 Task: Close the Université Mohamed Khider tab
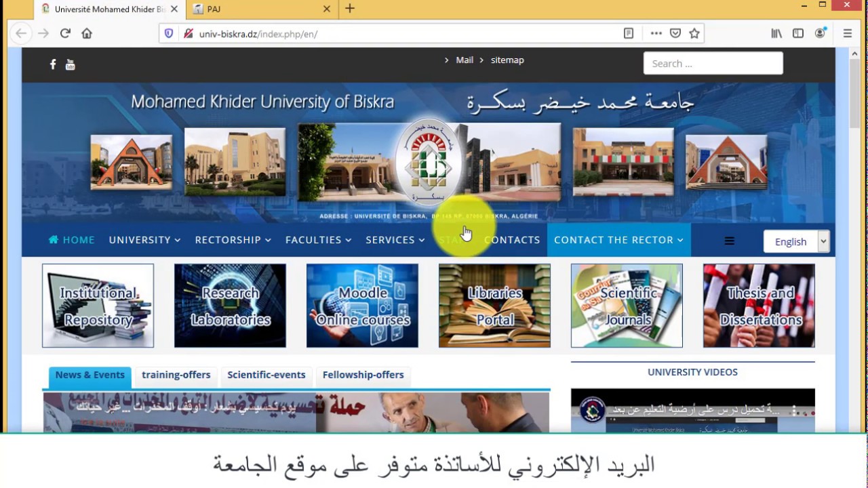pos(174,9)
